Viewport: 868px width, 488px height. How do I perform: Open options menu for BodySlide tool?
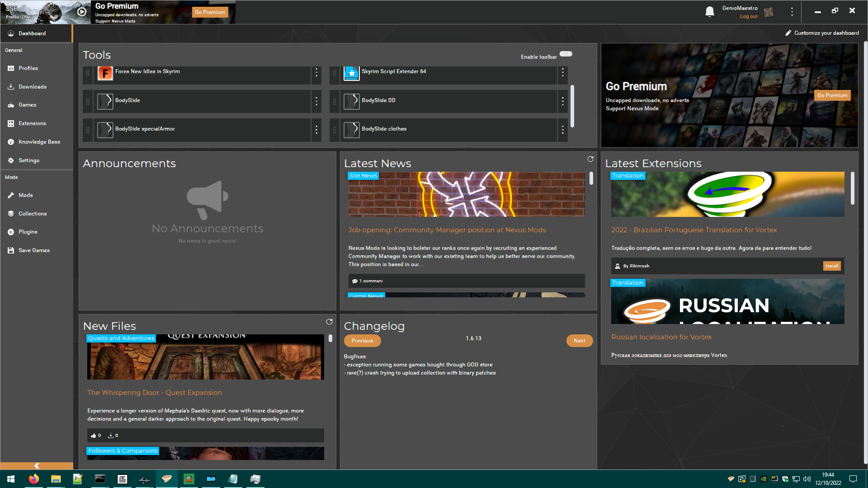pos(316,101)
